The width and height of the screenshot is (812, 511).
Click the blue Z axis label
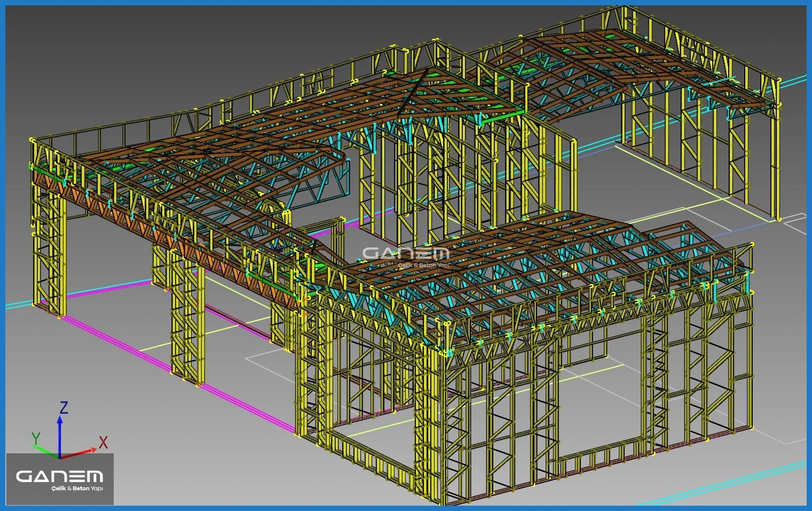(64, 408)
